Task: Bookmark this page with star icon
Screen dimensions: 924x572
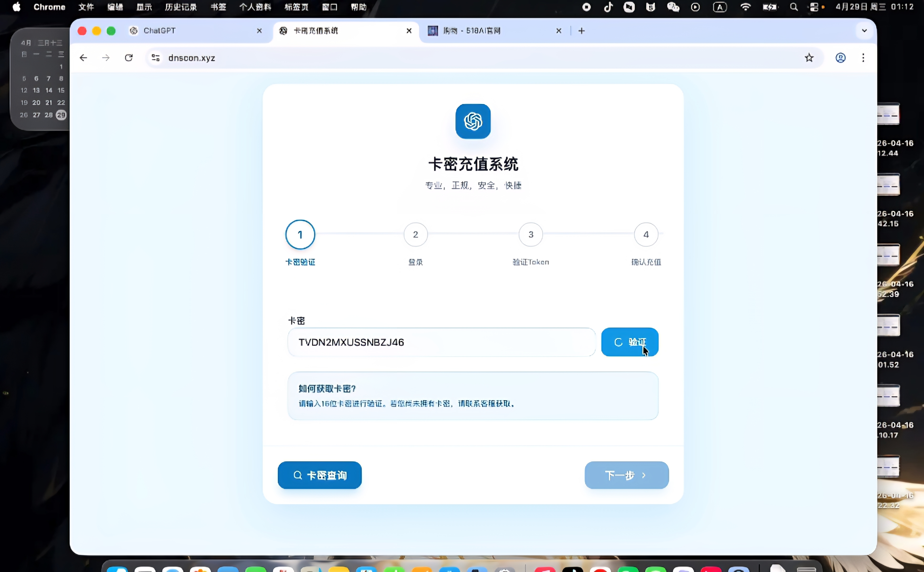Action: 809,58
